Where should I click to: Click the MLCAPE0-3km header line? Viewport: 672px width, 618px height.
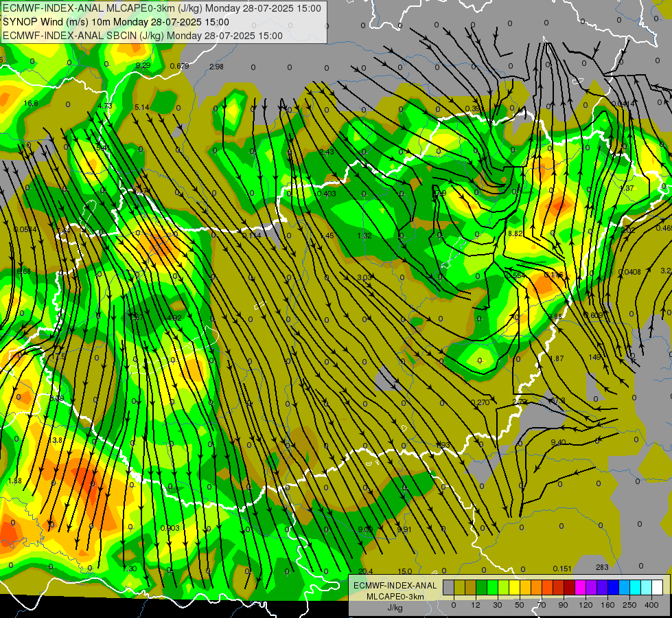162,8
